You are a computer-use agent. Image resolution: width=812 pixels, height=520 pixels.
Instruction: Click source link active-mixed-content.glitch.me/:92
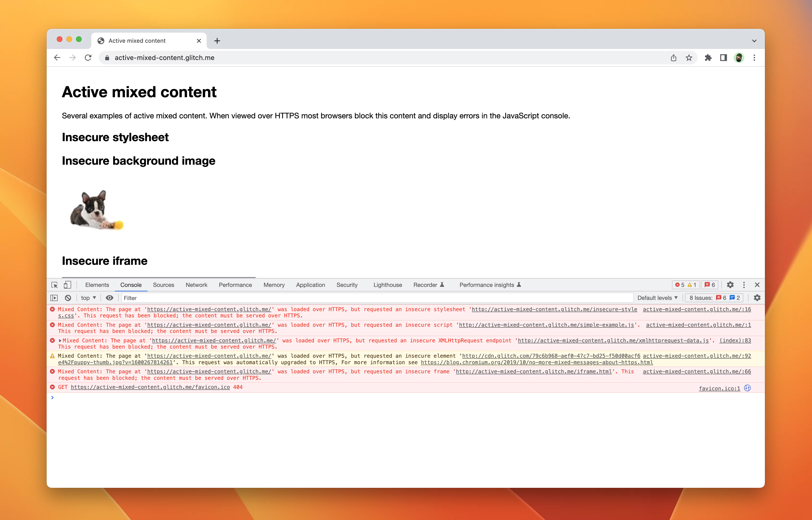[x=696, y=356]
